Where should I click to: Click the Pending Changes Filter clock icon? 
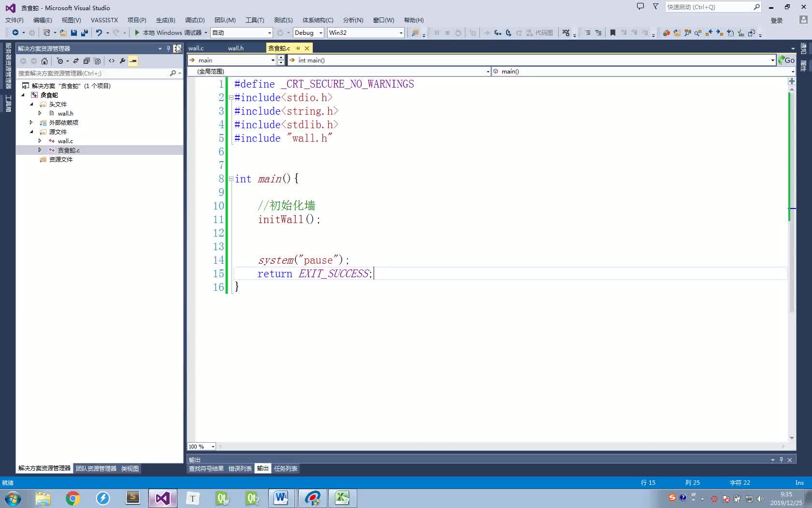[x=60, y=61]
